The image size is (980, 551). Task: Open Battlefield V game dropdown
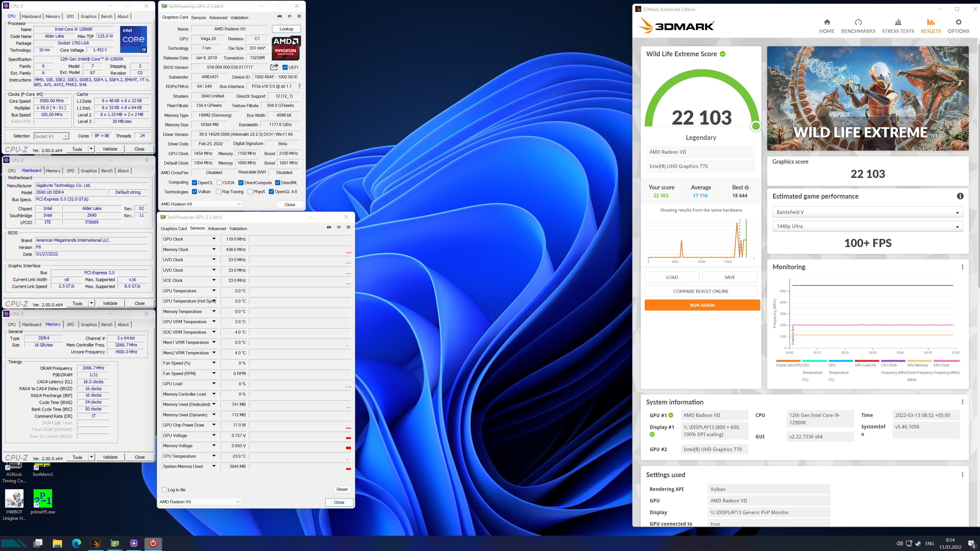(x=867, y=212)
